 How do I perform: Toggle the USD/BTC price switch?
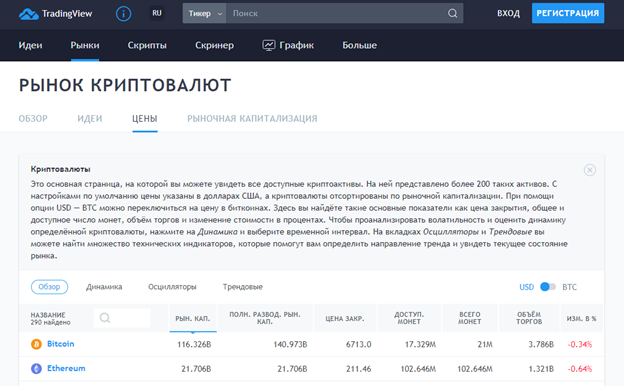pos(548,287)
